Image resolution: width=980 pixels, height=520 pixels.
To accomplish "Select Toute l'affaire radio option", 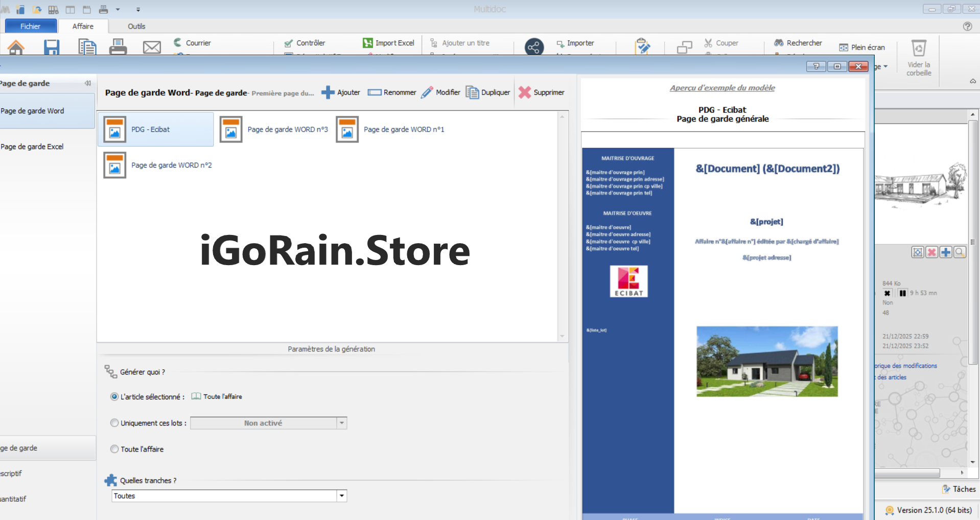I will coord(114,450).
